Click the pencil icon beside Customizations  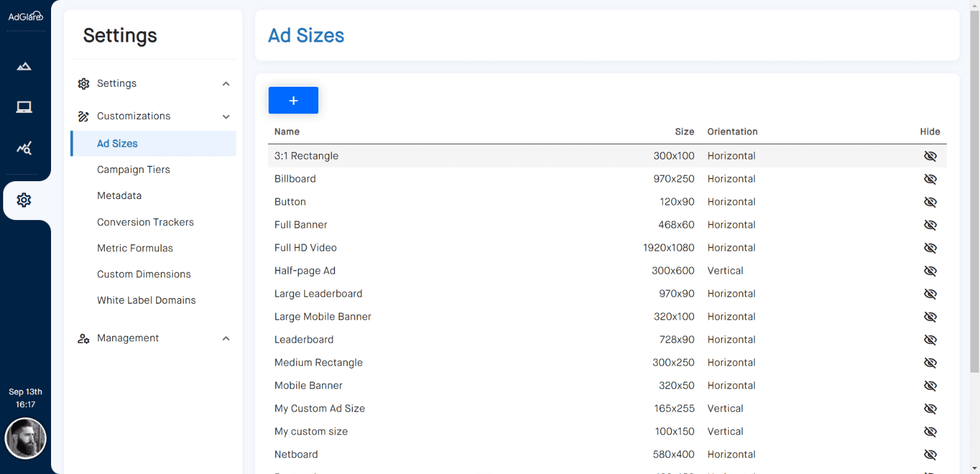tap(84, 116)
